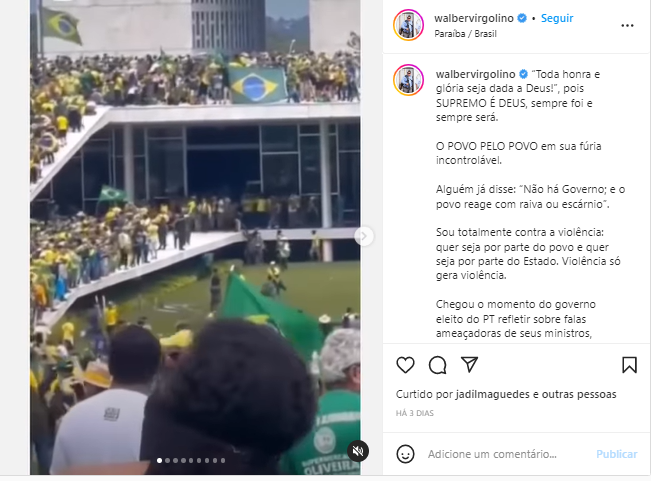The height and width of the screenshot is (481, 651).
Task: Like the post with the heart icon
Action: [x=405, y=365]
